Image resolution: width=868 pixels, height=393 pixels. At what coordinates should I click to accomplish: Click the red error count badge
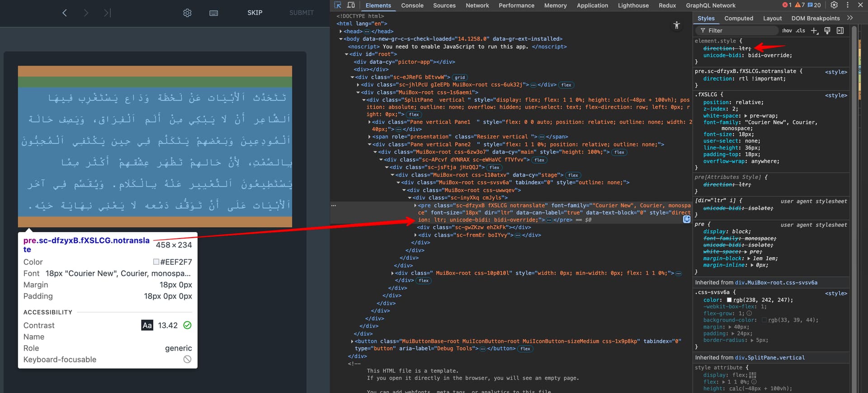(x=787, y=5)
